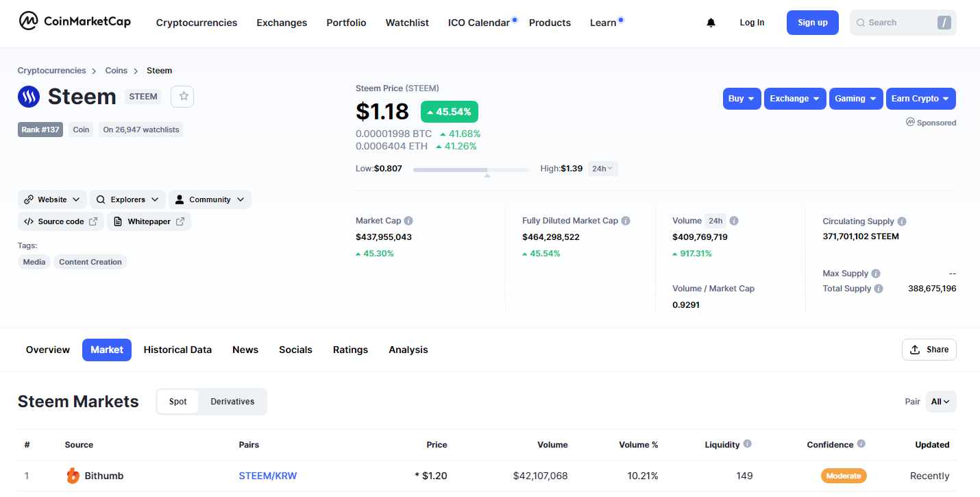The width and height of the screenshot is (980, 497).
Task: Go to Watchlist in top navigation
Action: tap(407, 23)
